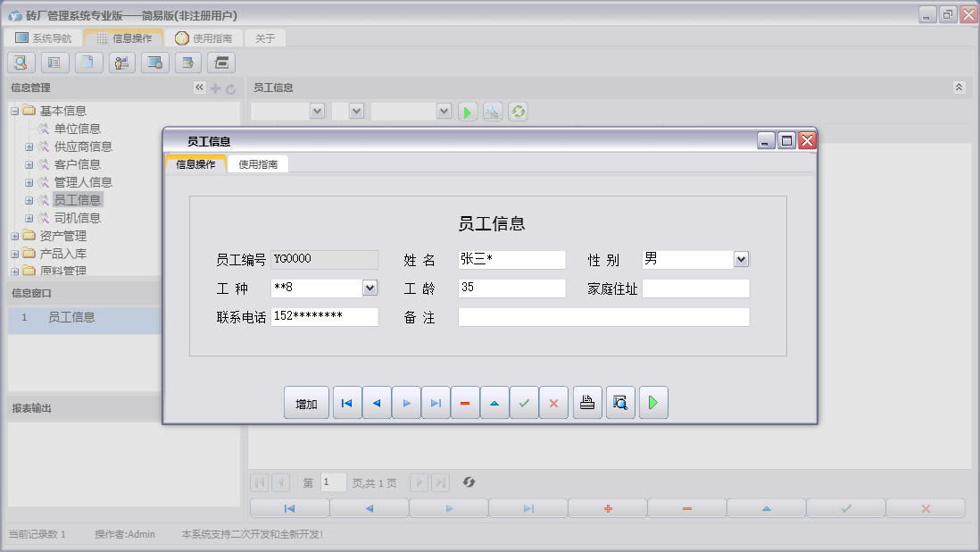Viewport: 980px width, 552px height.
Task: Click the print icon in the 员工信息 dialog
Action: [586, 403]
